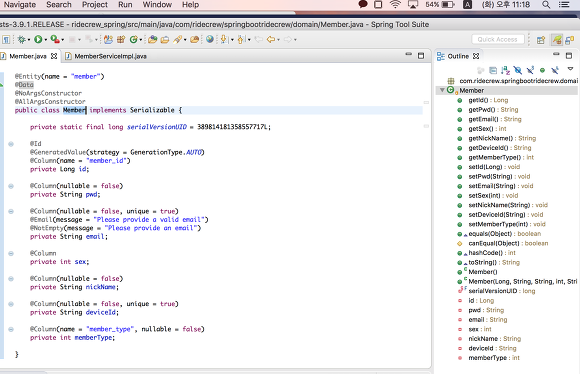Click the External Tools run icon
This screenshot has width=580, height=374.
point(55,39)
